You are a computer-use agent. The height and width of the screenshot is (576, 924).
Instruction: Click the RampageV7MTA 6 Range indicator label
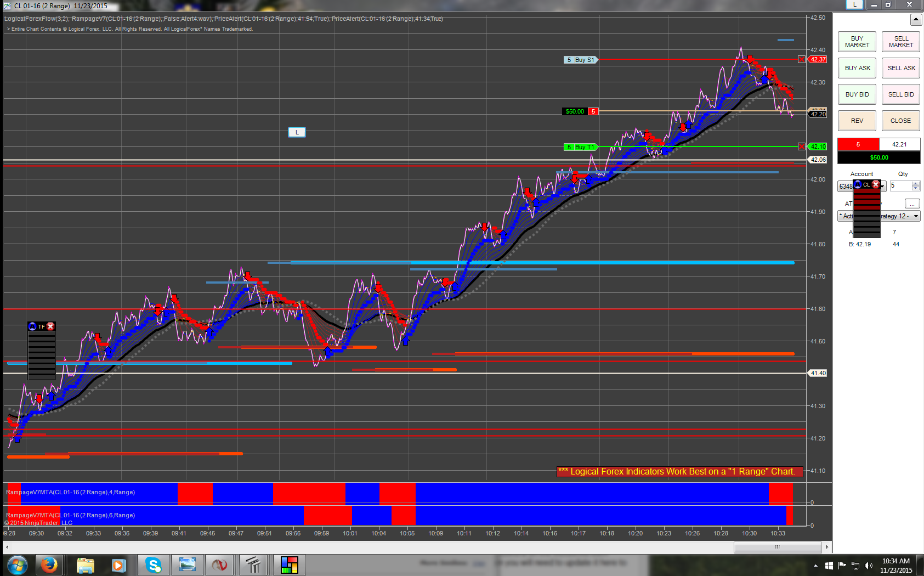pos(70,515)
